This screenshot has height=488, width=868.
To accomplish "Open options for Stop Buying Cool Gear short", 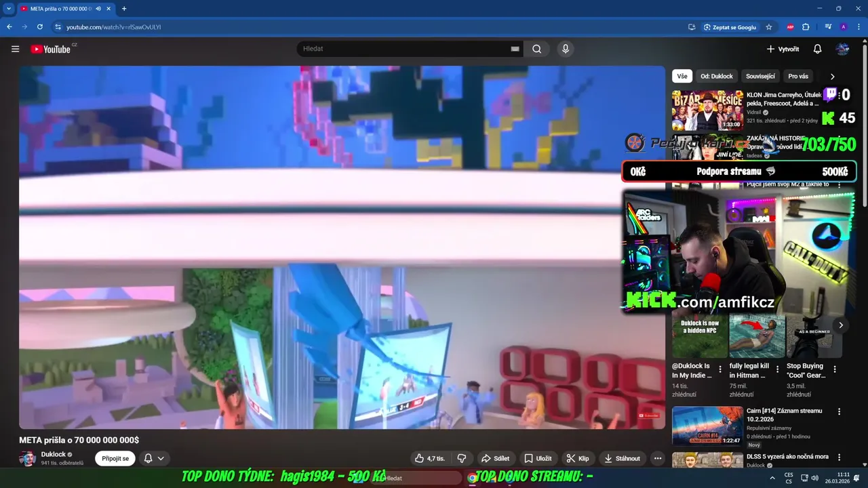I will click(835, 369).
